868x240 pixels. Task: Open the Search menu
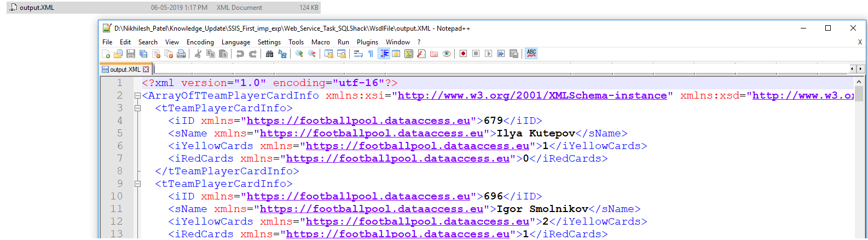click(148, 42)
